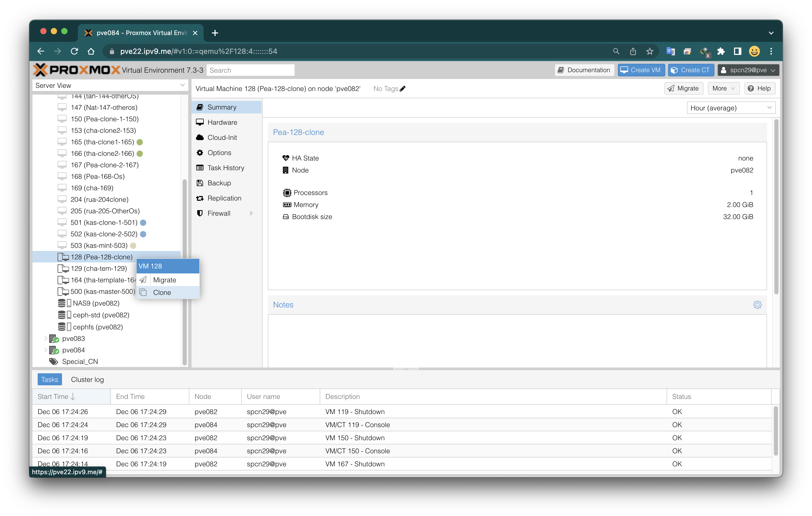Go to the browser home icon

[x=91, y=51]
